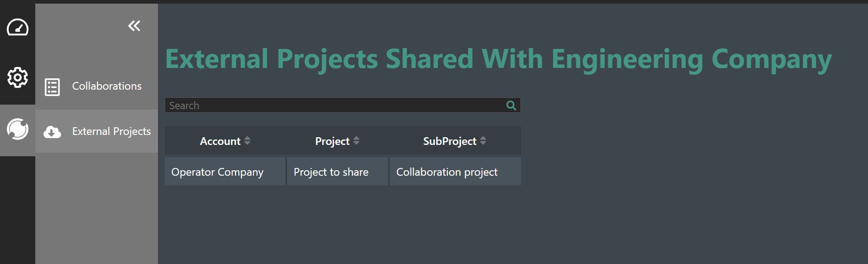
Task: Focus the Search input field
Action: tap(335, 106)
